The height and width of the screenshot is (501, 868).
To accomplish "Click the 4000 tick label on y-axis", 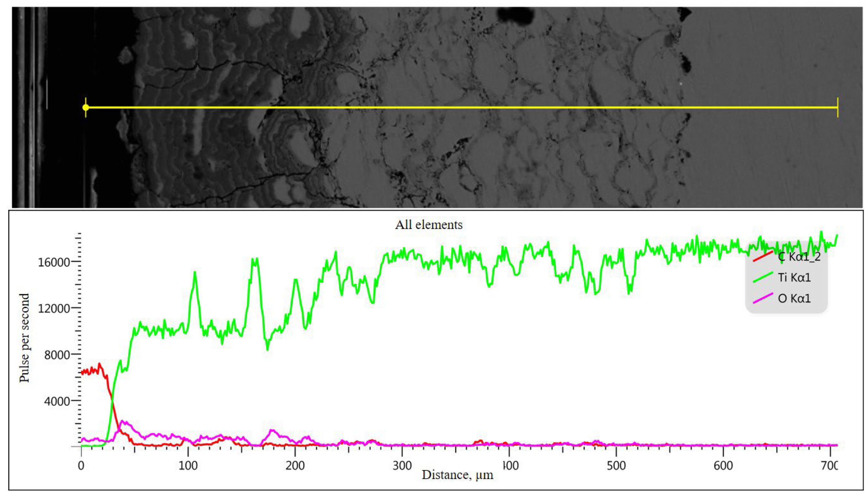I will click(57, 401).
